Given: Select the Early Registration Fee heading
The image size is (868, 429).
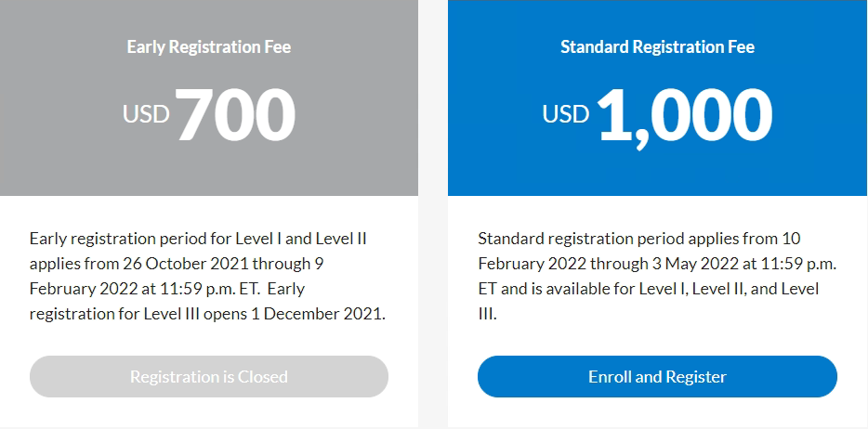Looking at the screenshot, I should point(209,46).
